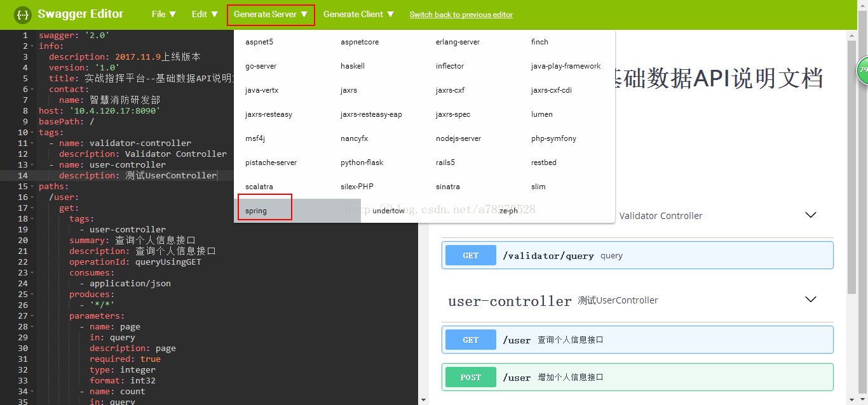This screenshot has height=405, width=868.
Task: Choose jaxrs-resteasy-eap option
Action: 371,114
